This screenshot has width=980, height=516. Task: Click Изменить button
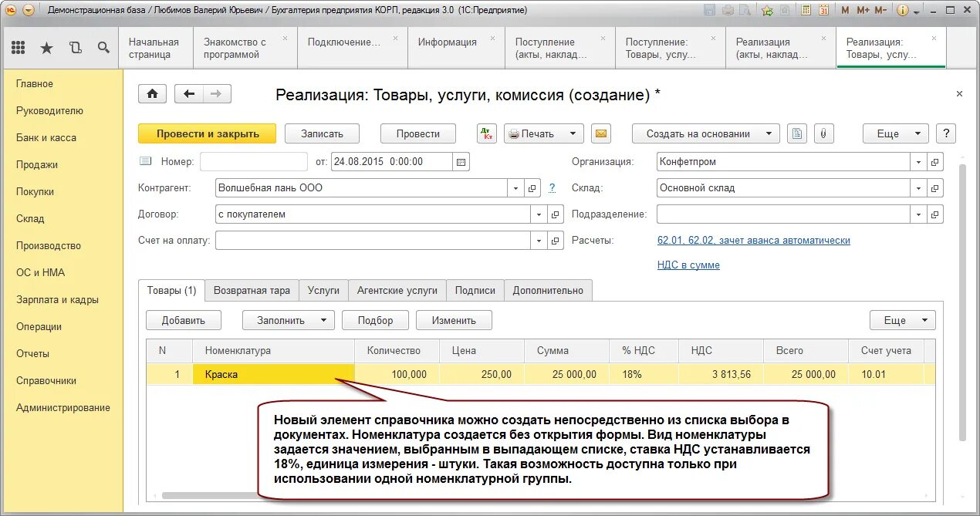[454, 320]
